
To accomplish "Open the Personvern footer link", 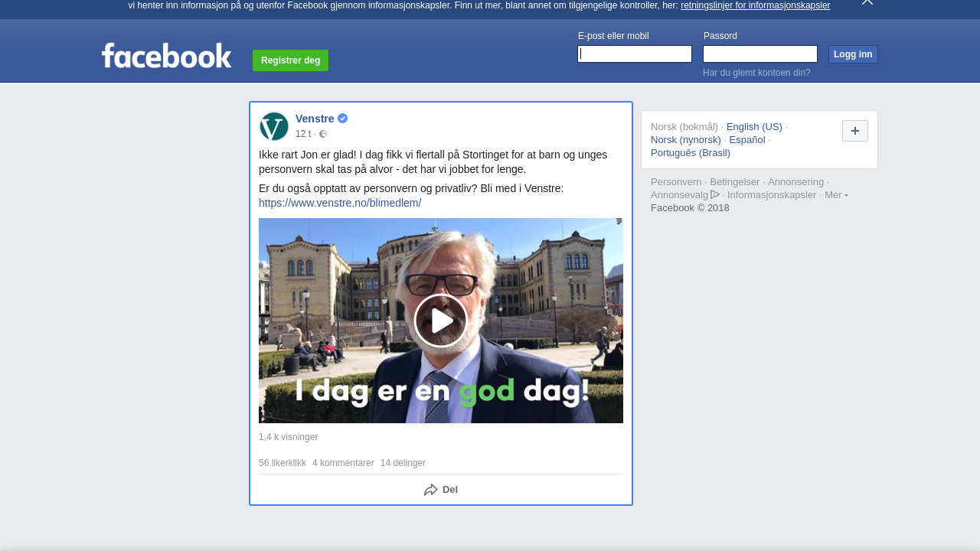I will 676,182.
